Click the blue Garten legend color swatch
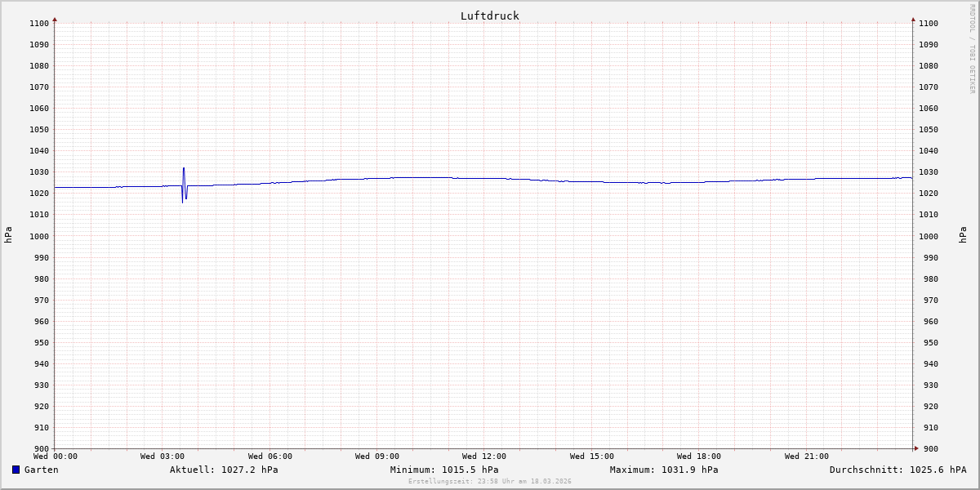The width and height of the screenshot is (980, 490). tap(16, 470)
